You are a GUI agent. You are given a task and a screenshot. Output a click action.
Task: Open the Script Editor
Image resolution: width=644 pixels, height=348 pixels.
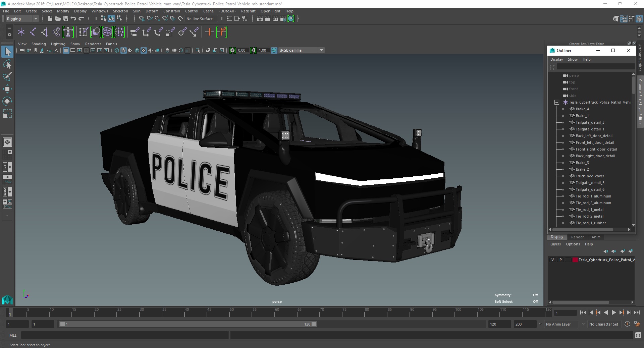coord(638,335)
